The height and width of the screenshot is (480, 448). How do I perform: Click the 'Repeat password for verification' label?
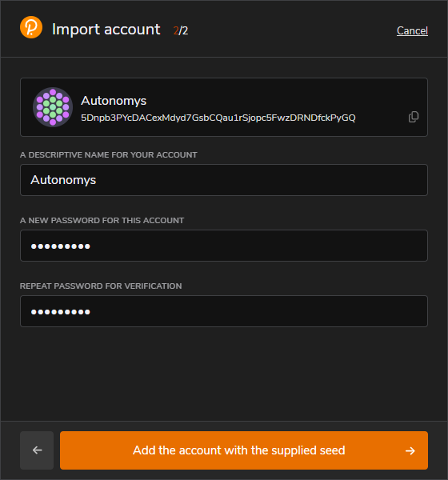point(101,286)
